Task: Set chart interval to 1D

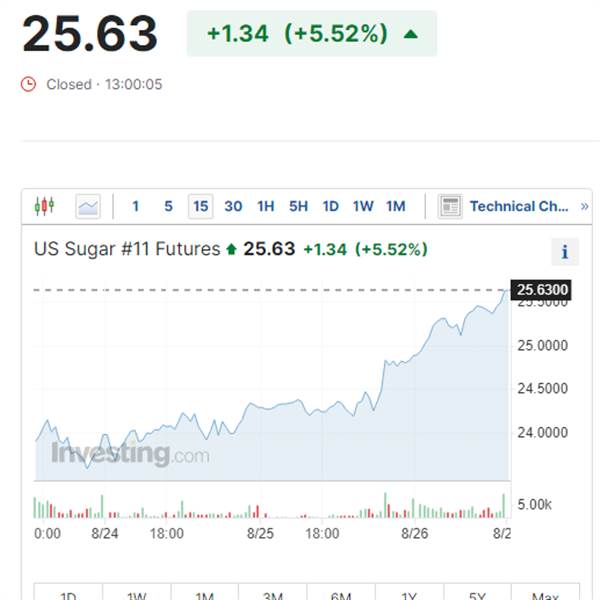Action: 331,207
